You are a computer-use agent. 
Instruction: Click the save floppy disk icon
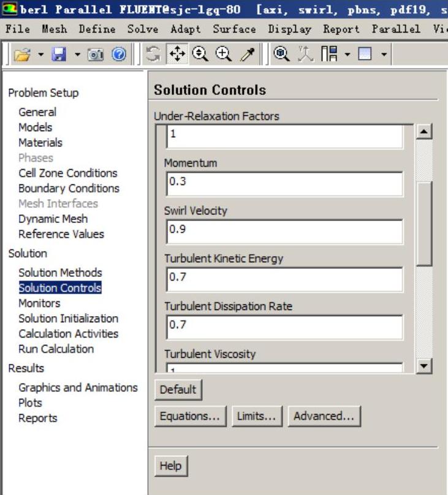[x=59, y=55]
